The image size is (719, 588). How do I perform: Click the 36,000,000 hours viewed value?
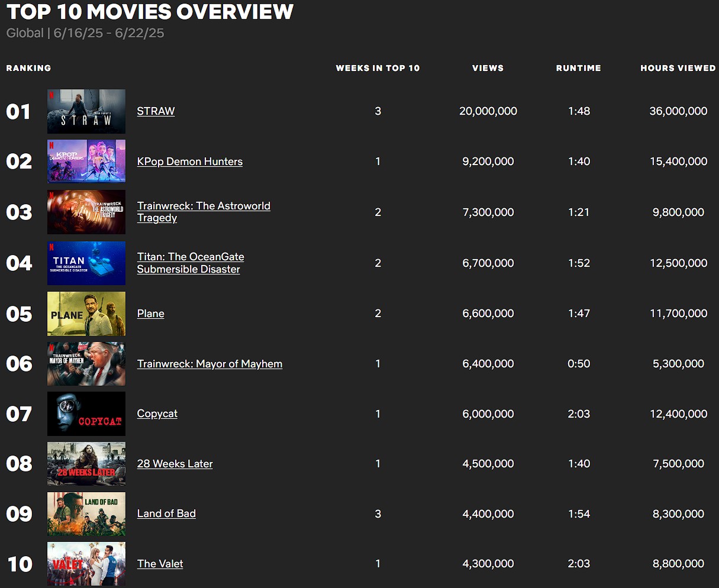[678, 111]
